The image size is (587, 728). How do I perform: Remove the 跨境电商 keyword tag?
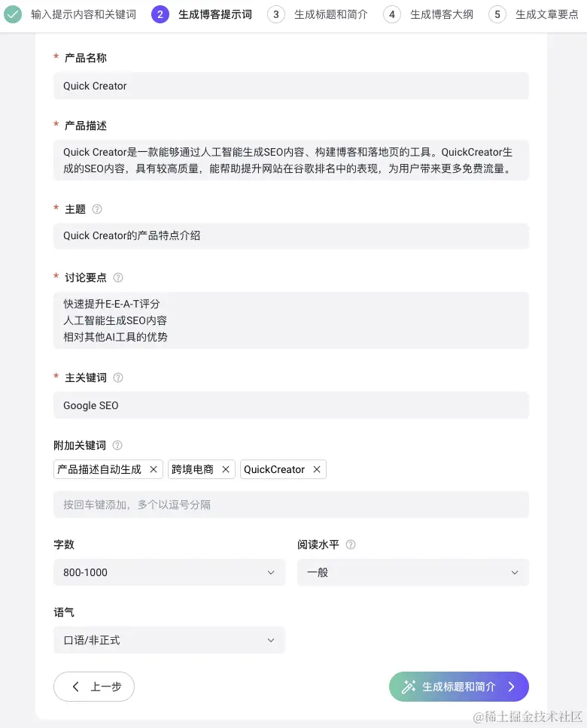point(226,469)
